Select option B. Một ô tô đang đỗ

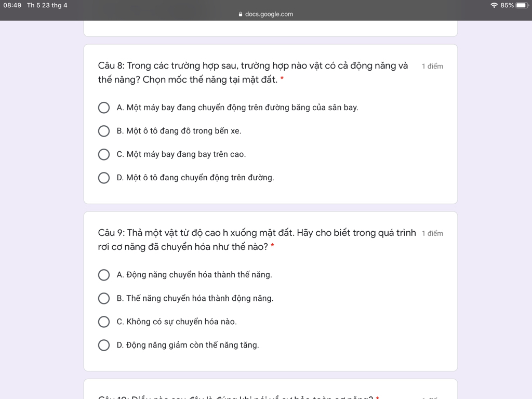104,131
